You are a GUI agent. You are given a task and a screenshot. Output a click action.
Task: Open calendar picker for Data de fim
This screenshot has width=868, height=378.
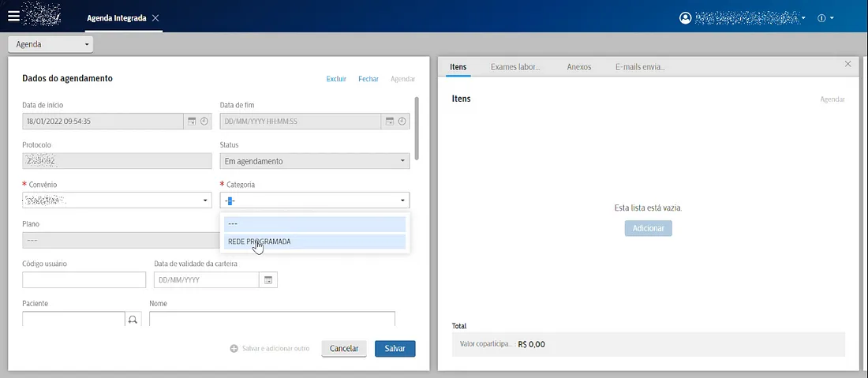point(390,122)
